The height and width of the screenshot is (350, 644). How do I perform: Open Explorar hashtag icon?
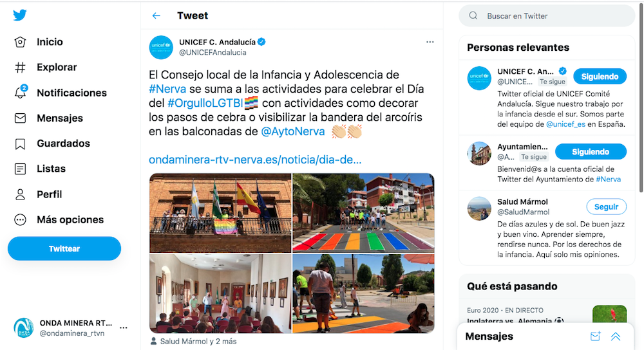pyautogui.click(x=20, y=68)
